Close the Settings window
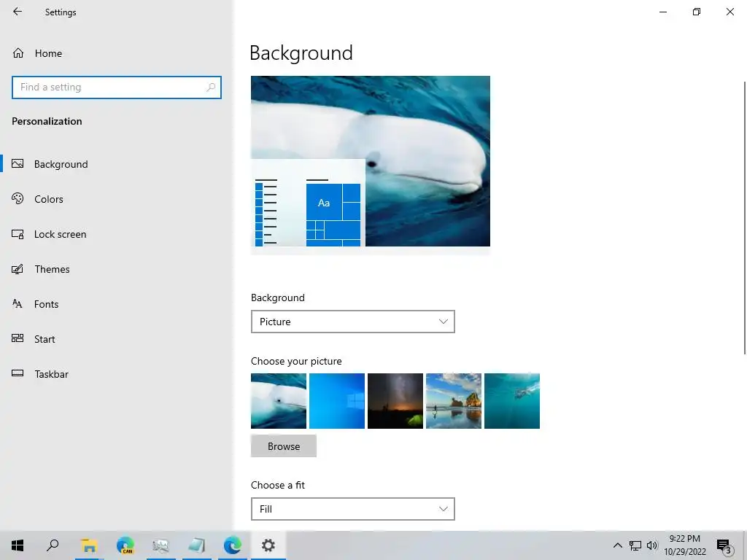Screen dimensions: 747x560 pyautogui.click(x=729, y=12)
